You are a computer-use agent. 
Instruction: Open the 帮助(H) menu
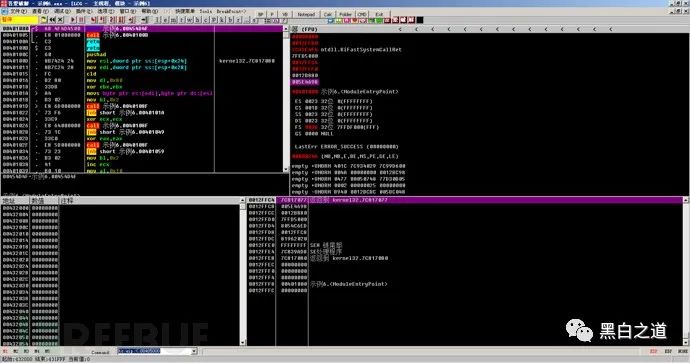150,11
